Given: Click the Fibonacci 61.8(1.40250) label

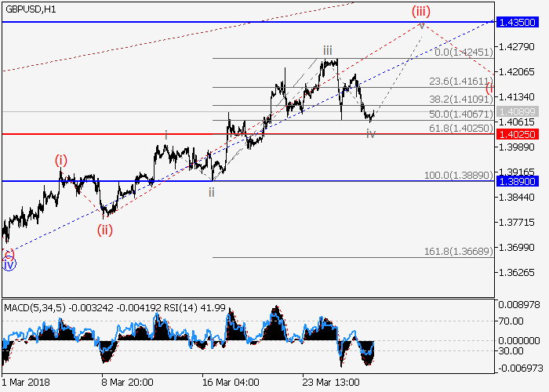Looking at the screenshot, I should [461, 129].
